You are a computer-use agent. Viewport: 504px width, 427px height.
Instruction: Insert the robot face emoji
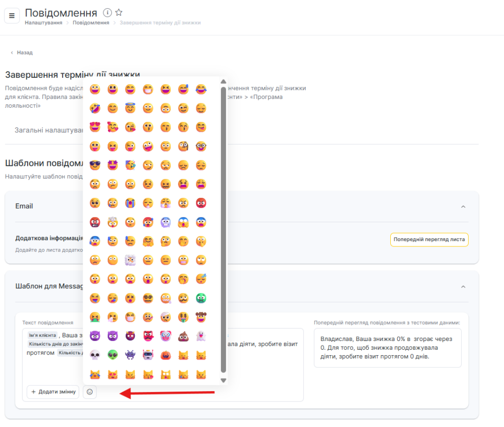coord(148,355)
